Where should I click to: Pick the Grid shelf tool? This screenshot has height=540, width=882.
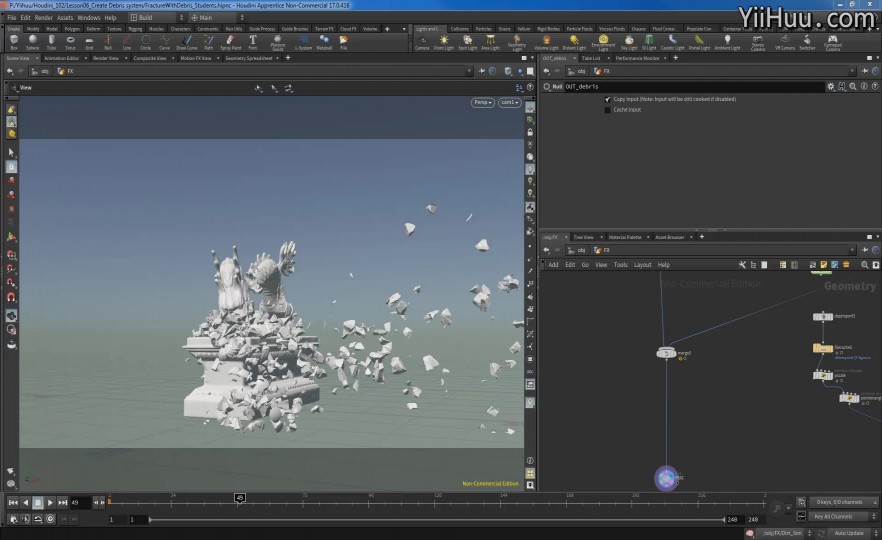click(89, 42)
